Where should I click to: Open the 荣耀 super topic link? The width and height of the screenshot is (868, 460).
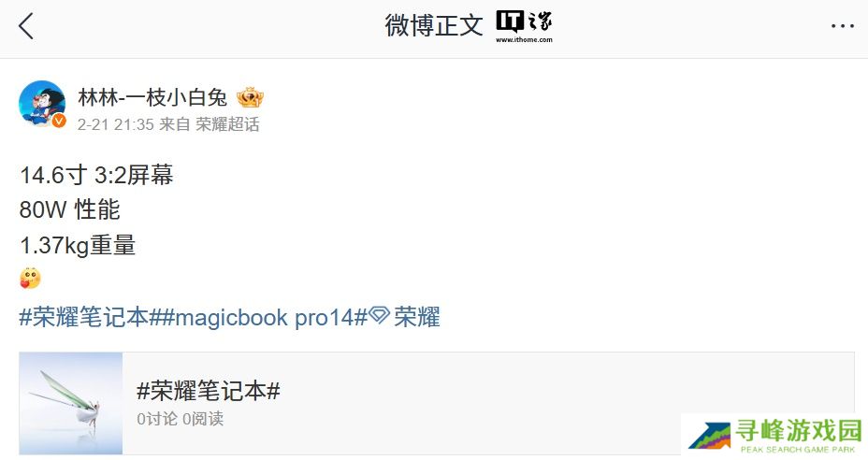click(417, 317)
